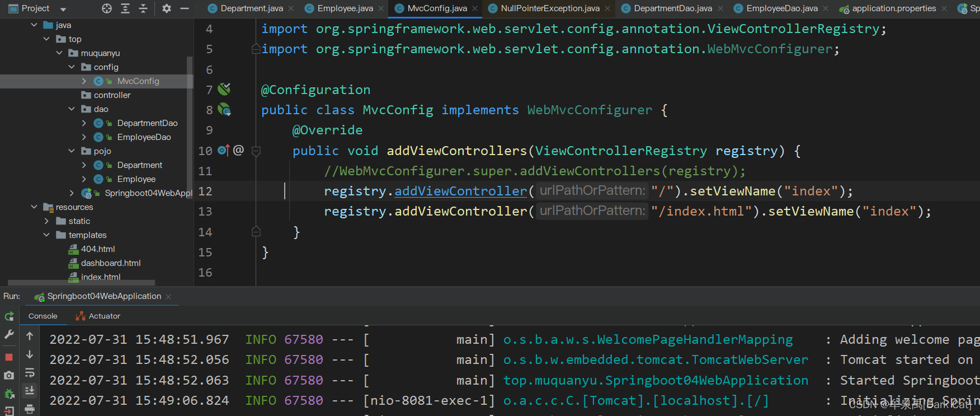Switch to Department.java tab

tap(252, 8)
